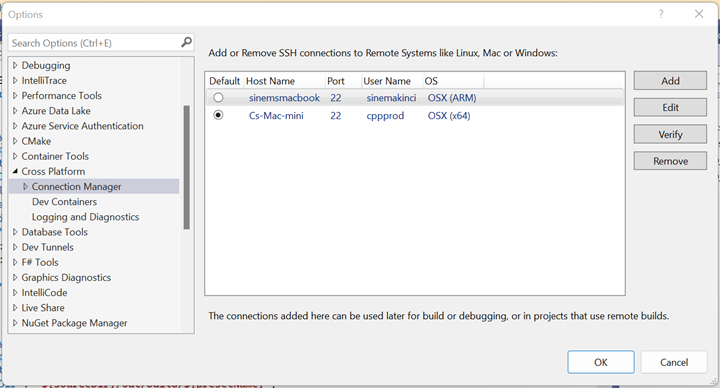
Task: Select the Container Tools category
Action: [55, 156]
